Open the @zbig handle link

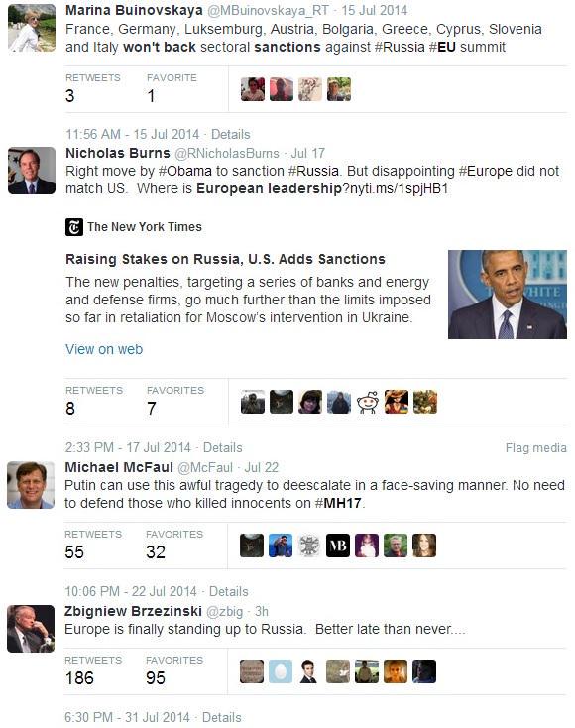tap(225, 612)
